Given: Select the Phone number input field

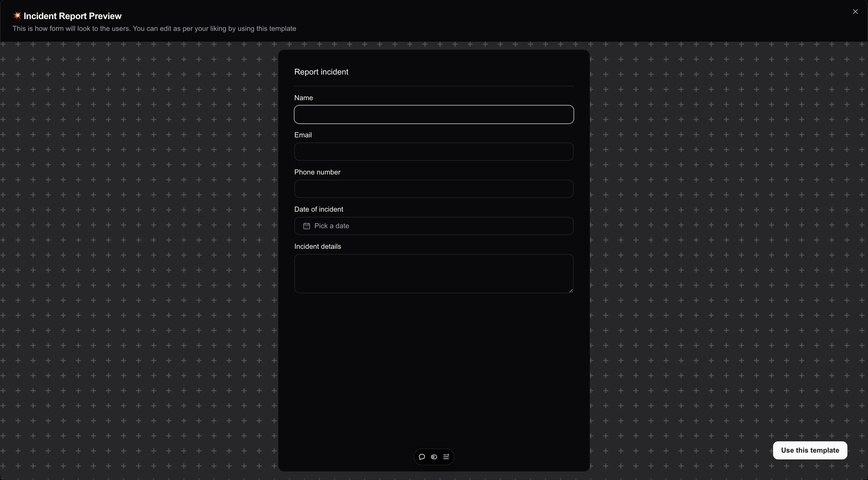Looking at the screenshot, I should pos(434,189).
